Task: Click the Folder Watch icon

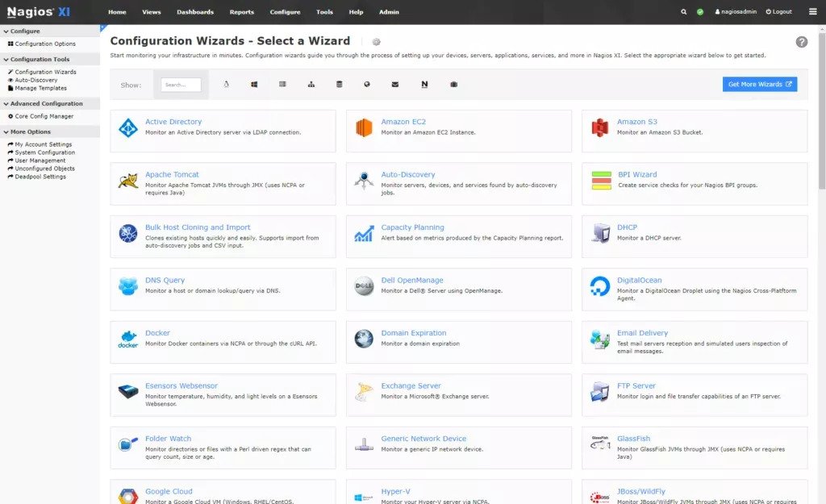Action: tap(128, 444)
